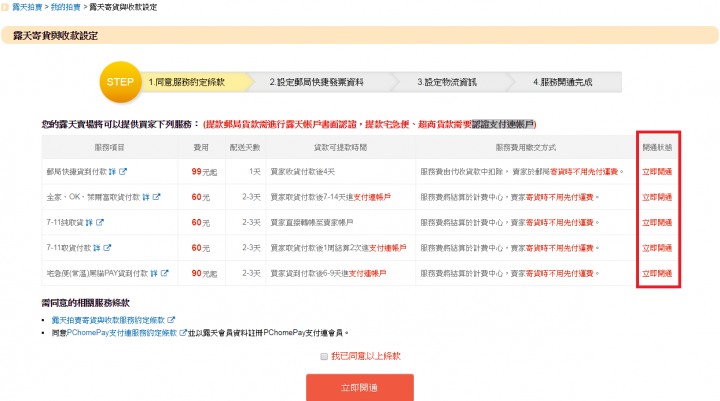Click external icon after 露天拍賣寄貨與收款服務約定條款

171,320
